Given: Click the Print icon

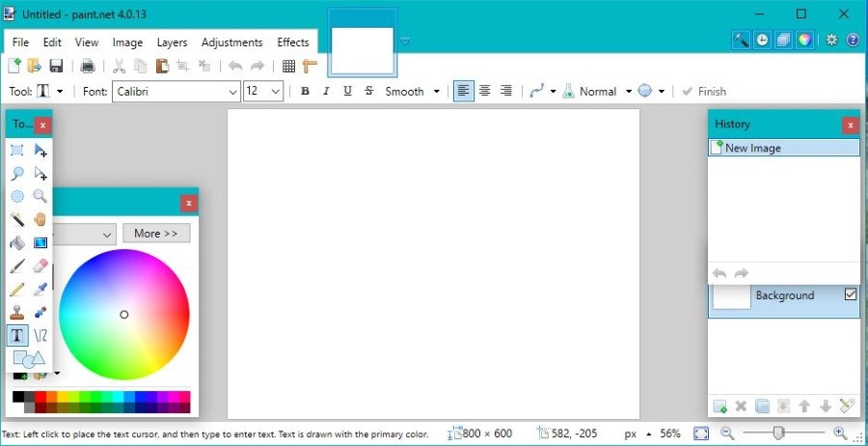Looking at the screenshot, I should pyautogui.click(x=88, y=66).
